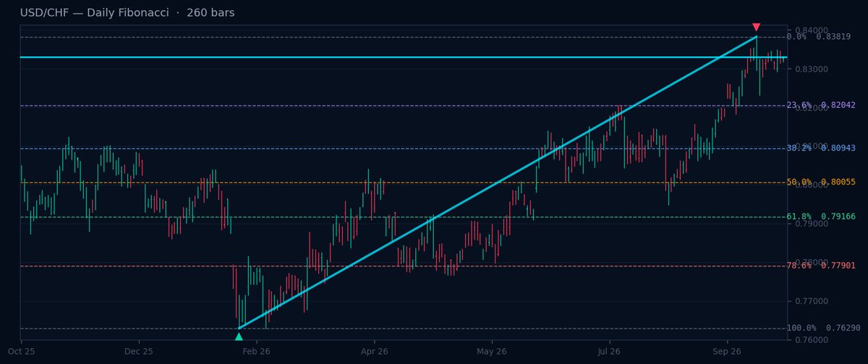
Task: Select the solid cyan horizontal price line
Action: 404,57
